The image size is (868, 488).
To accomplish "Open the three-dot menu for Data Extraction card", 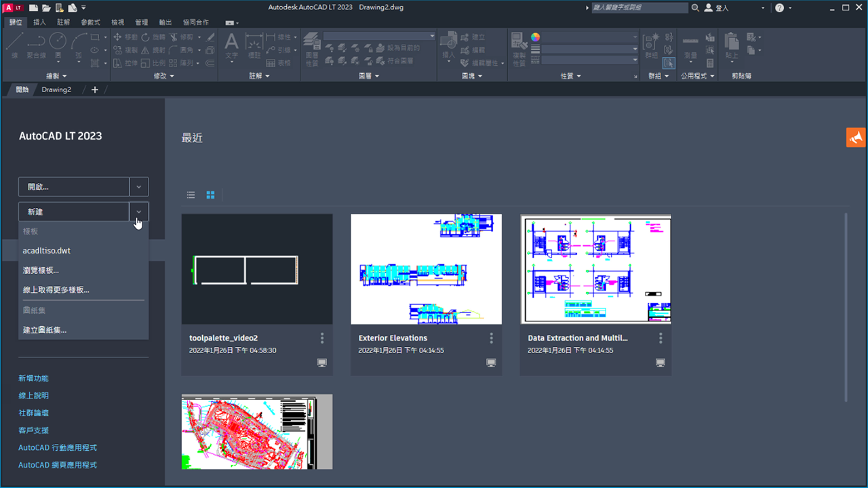I will pyautogui.click(x=661, y=338).
